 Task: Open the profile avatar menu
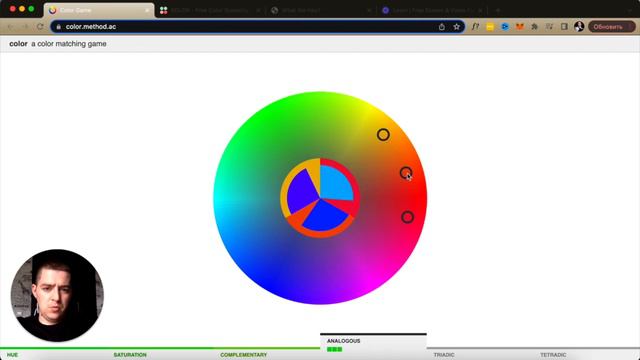(x=579, y=27)
